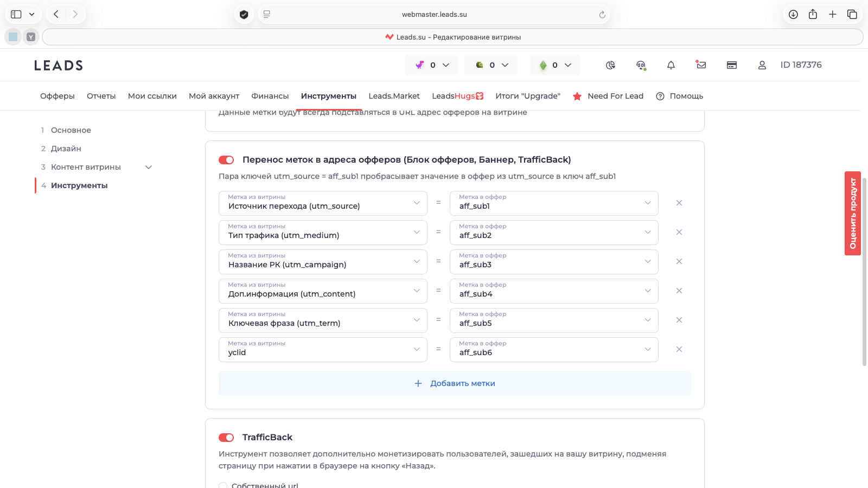Click the Safari share icon
868x488 pixels.
[x=813, y=14]
